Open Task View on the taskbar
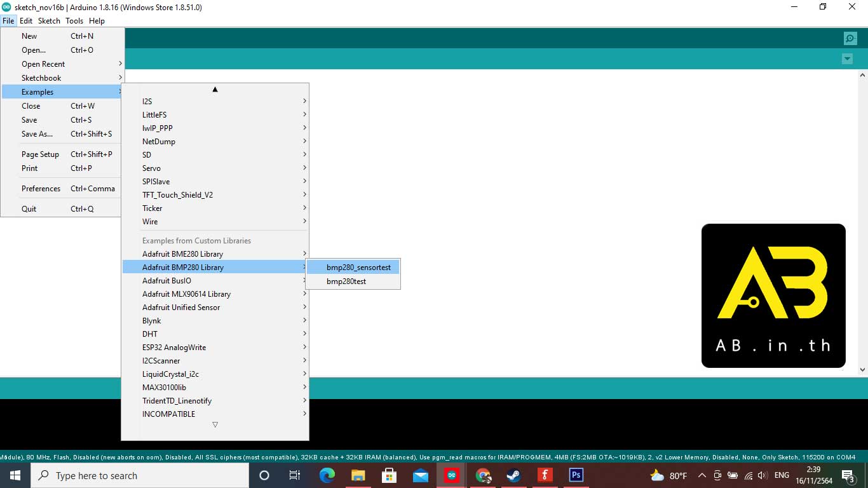Screen dimensions: 868x488 point(295,475)
